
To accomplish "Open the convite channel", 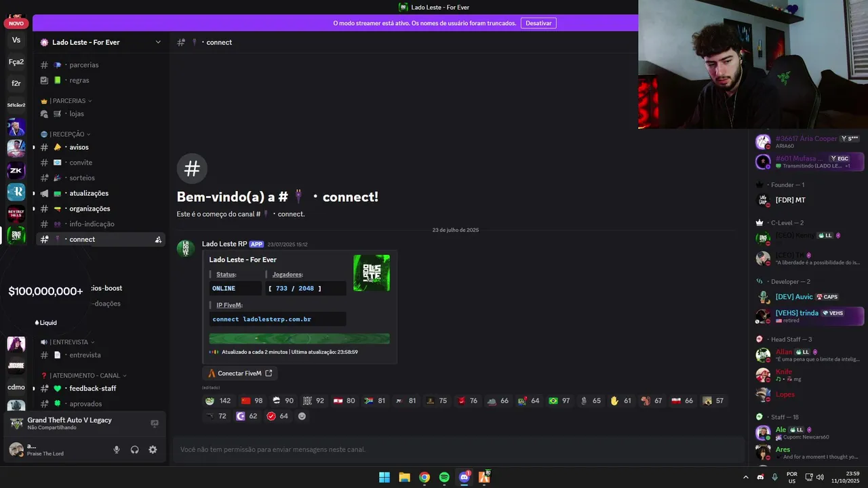I will click(x=101, y=163).
